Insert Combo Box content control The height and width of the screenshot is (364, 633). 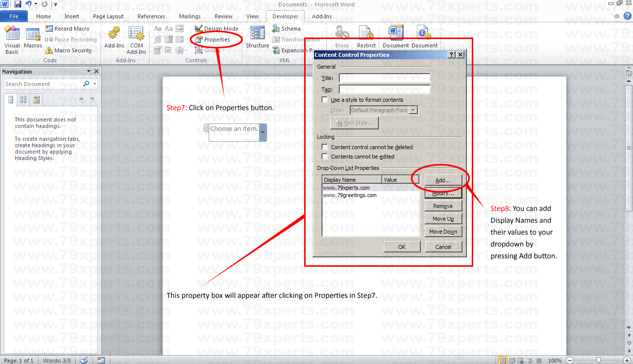pos(169,39)
